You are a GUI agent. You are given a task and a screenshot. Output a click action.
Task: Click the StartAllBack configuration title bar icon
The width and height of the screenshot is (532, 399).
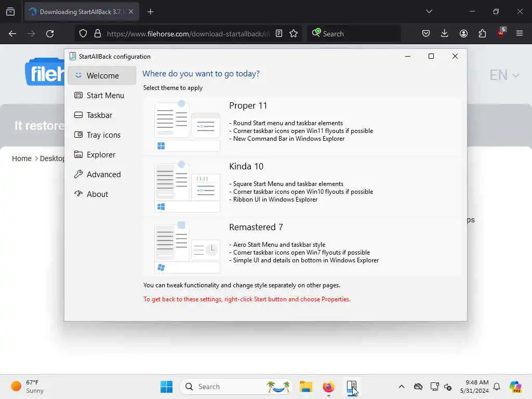pyautogui.click(x=73, y=56)
